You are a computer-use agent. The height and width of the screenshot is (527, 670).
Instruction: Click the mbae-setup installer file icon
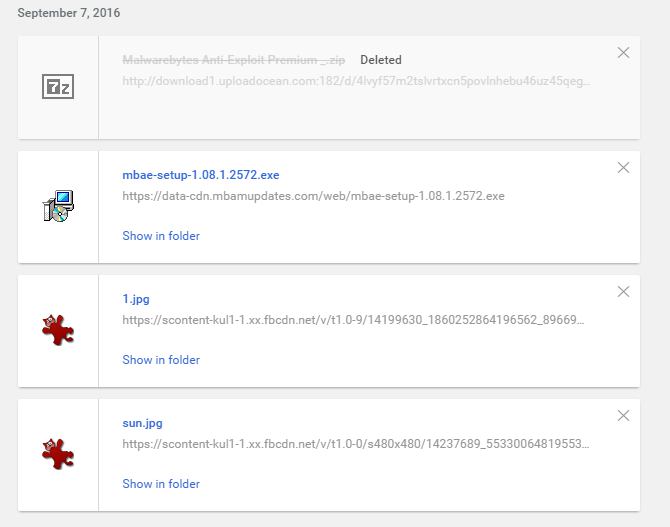click(x=58, y=207)
